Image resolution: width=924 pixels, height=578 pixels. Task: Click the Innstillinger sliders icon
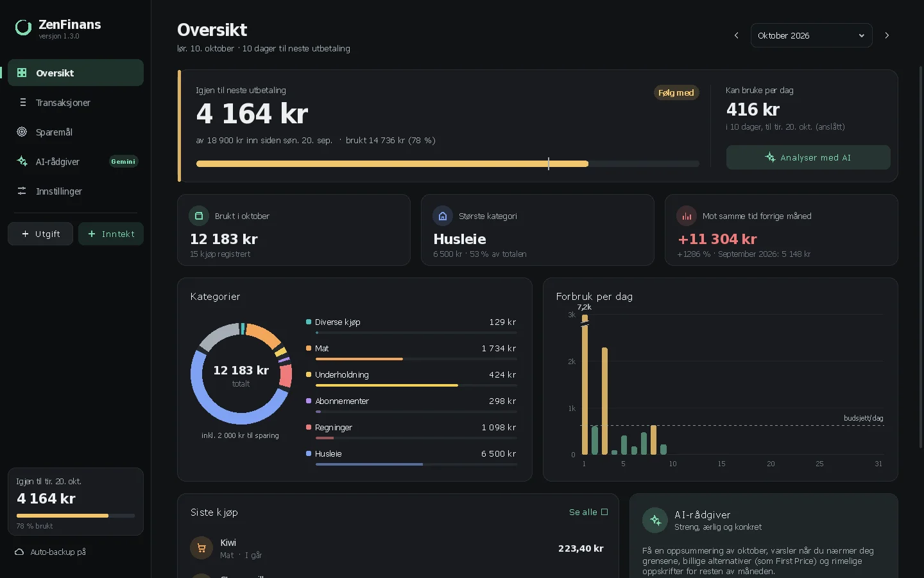point(22,191)
